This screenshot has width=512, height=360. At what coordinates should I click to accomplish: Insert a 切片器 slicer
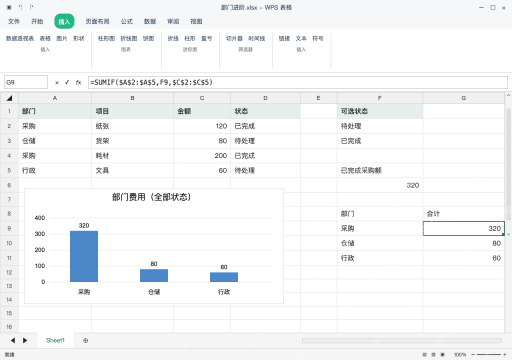pos(234,39)
